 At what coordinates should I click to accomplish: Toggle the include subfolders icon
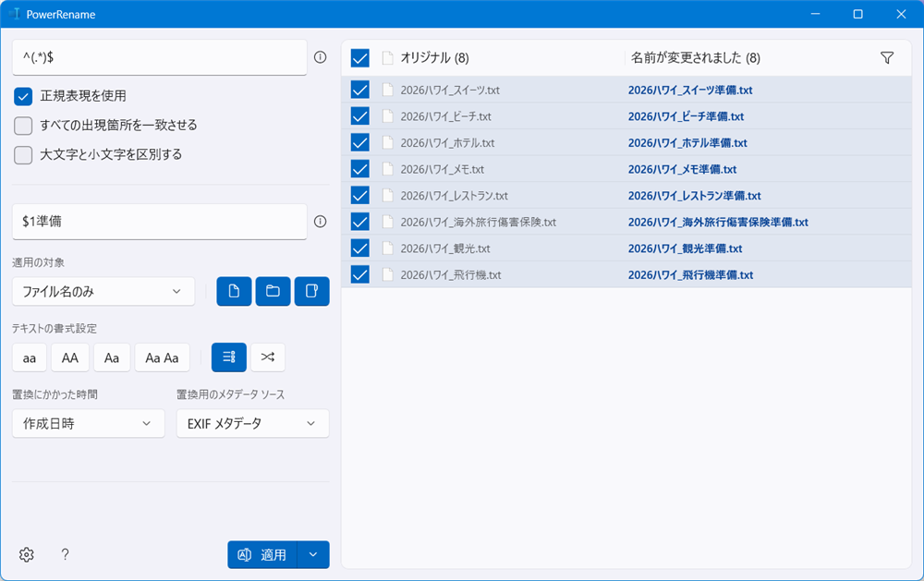[312, 291]
